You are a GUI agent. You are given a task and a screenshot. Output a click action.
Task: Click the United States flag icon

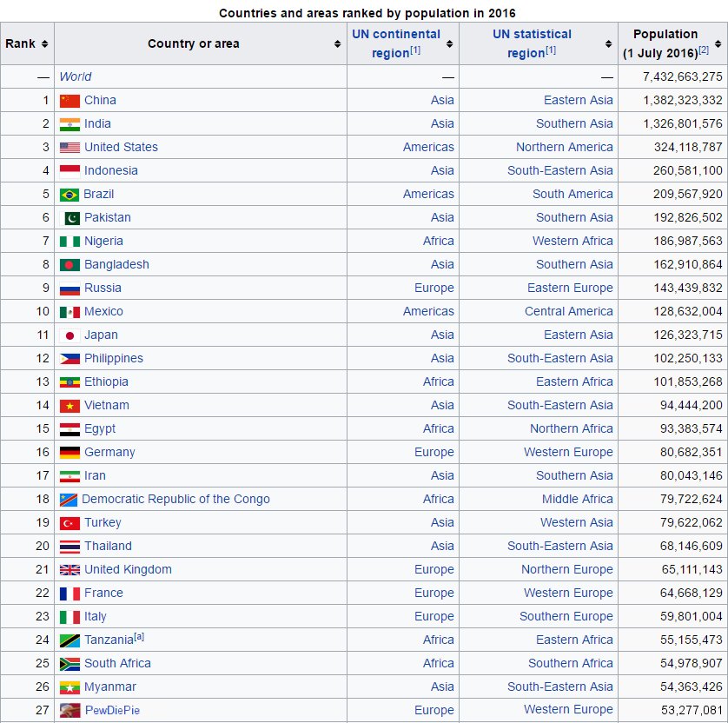[69, 148]
